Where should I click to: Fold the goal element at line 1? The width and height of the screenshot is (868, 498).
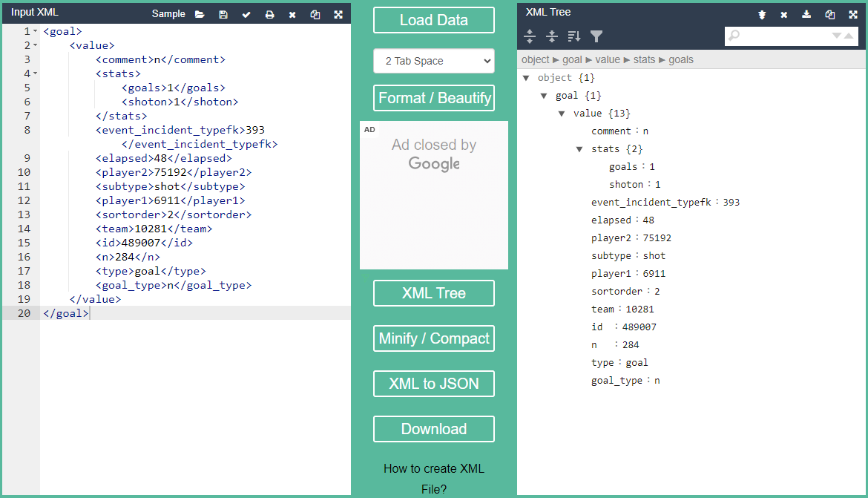(36, 31)
